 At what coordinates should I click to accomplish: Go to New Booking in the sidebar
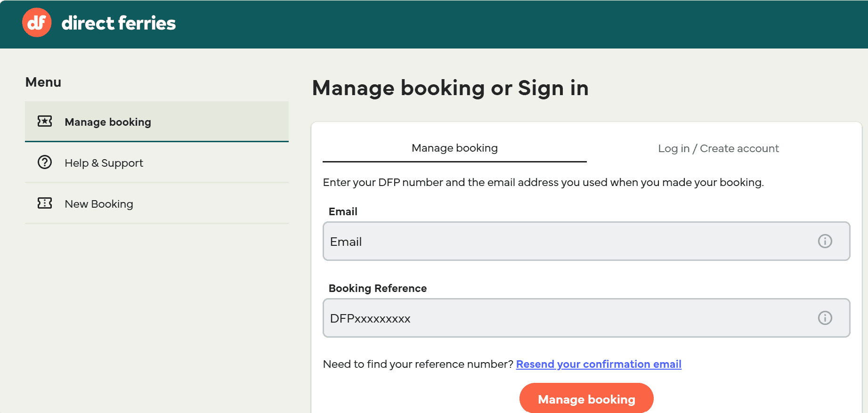pyautogui.click(x=157, y=203)
